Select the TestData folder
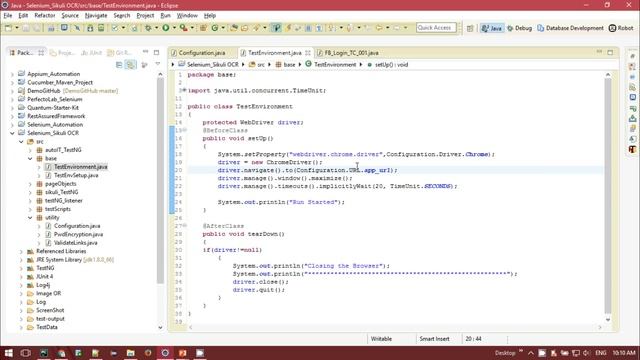Viewport: 640px width, 360px height. click(x=47, y=327)
